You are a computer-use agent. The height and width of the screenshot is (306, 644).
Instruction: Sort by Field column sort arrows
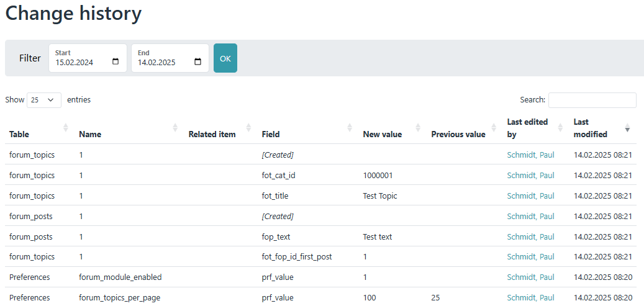(x=350, y=128)
